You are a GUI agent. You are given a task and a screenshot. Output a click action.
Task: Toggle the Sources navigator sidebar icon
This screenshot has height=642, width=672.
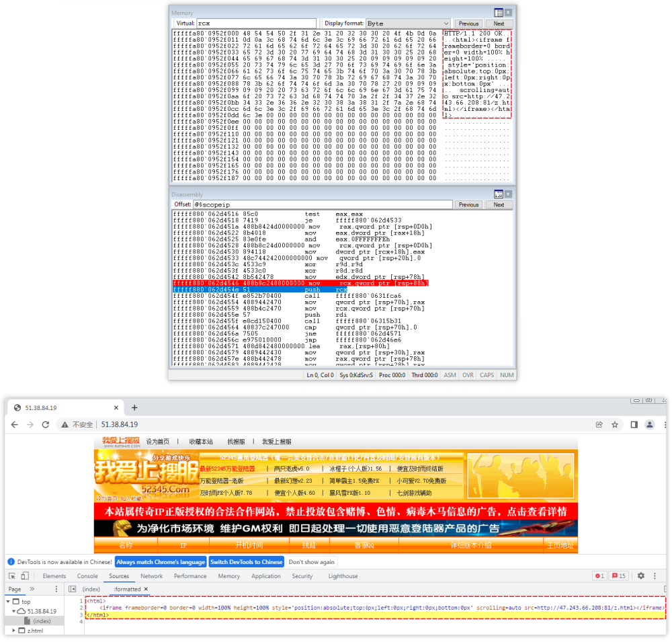point(73,589)
